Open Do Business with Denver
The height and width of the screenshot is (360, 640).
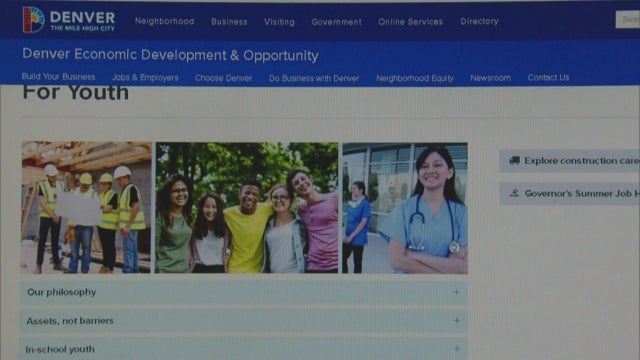[314, 78]
